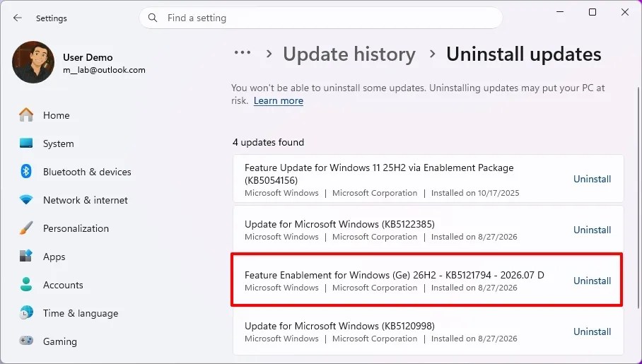Uninstall Feature Enablement KB5121794
642x364 pixels.
coord(592,281)
